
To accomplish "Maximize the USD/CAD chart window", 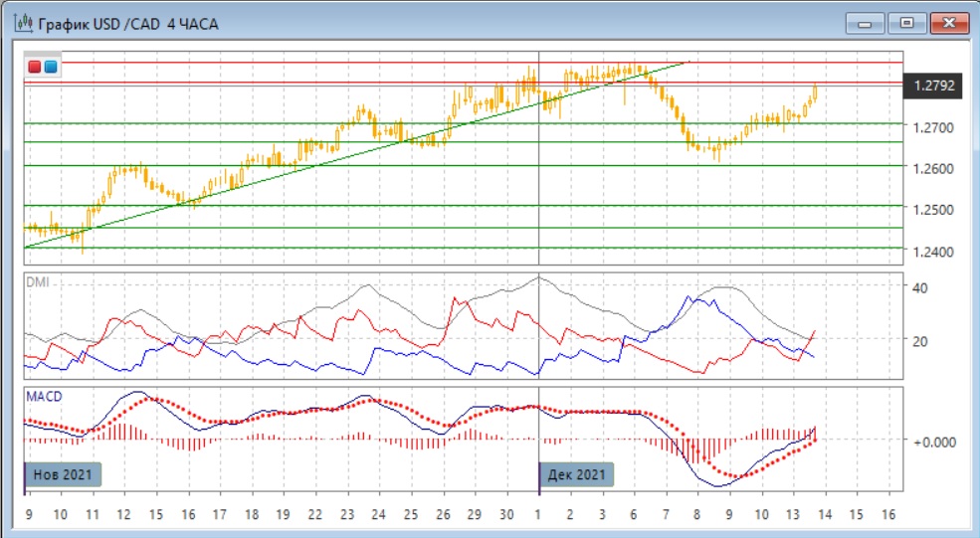I will (907, 22).
